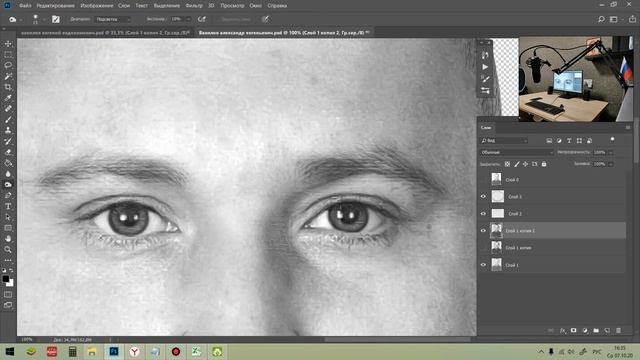
Task: Open the extra tools ellipsis menu
Action: (x=8, y=260)
